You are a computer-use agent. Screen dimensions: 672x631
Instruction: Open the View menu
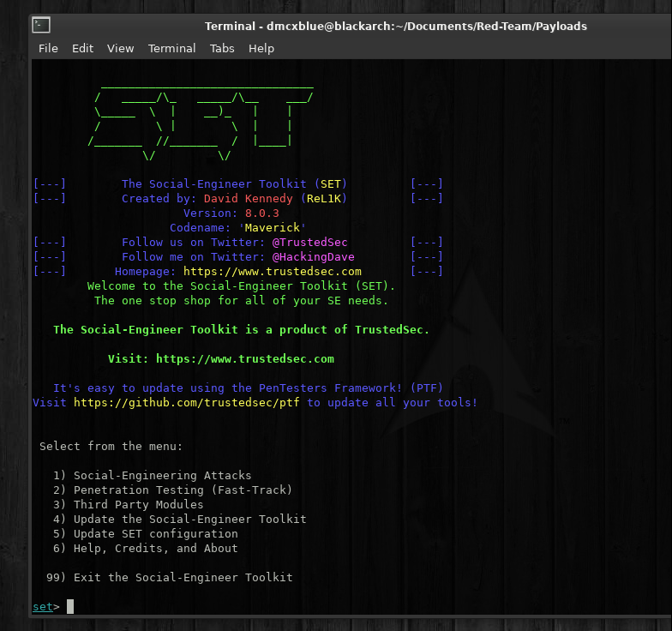pos(120,48)
